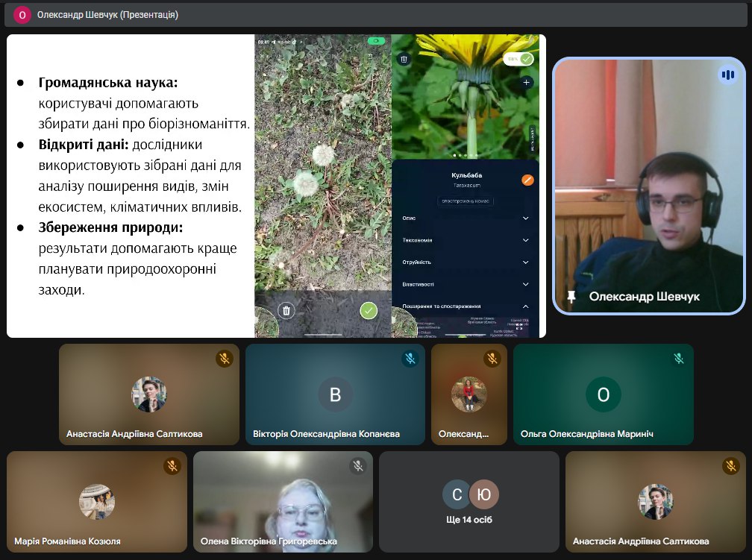The height and width of the screenshot is (560, 752).
Task: Click the trash icon below the grass photo
Action: [285, 310]
